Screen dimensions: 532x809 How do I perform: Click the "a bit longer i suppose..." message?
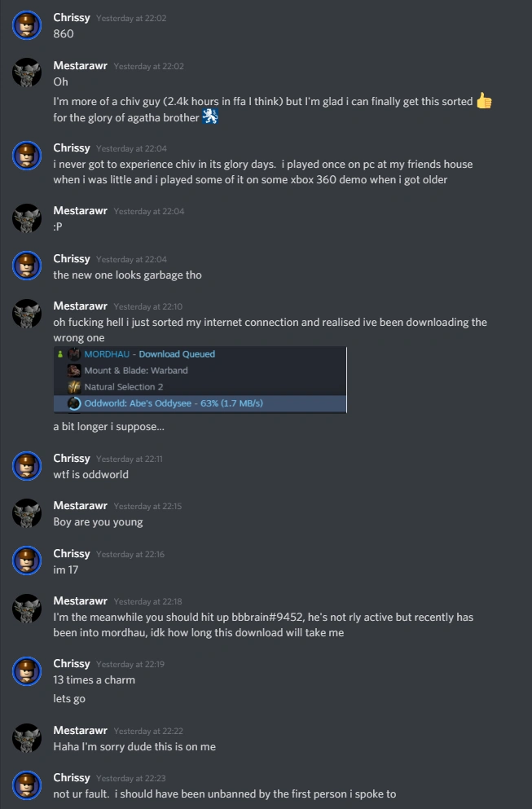point(108,426)
